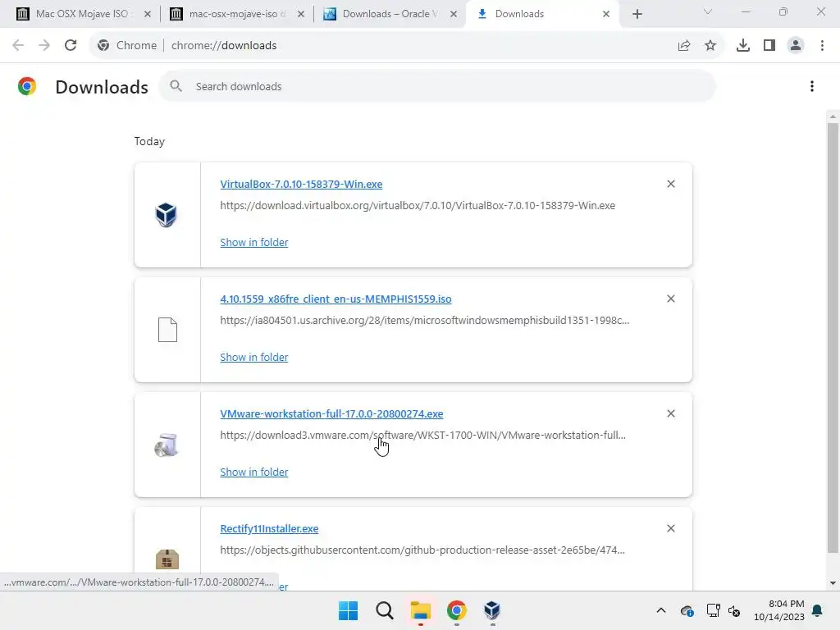Open the Downloads page more actions menu

812,86
